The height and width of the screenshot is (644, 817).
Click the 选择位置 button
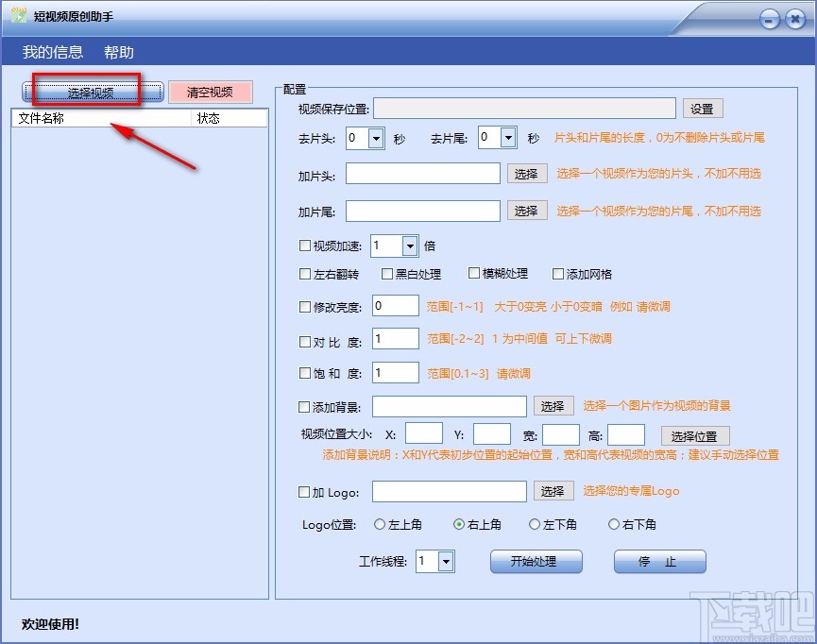(695, 435)
